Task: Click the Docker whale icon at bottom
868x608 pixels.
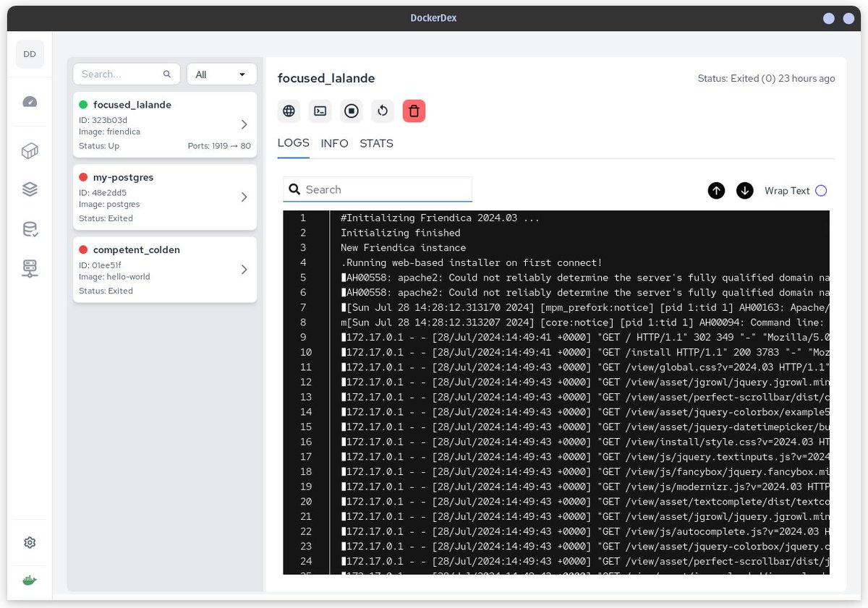Action: click(x=30, y=579)
